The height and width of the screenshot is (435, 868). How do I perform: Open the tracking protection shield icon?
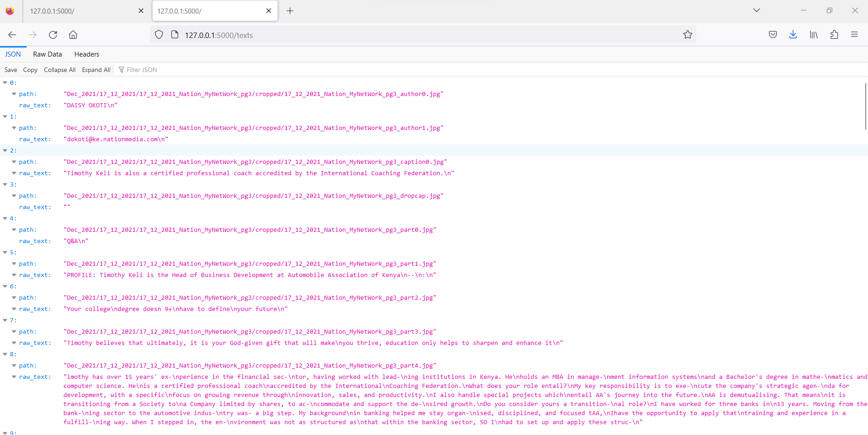[x=159, y=35]
